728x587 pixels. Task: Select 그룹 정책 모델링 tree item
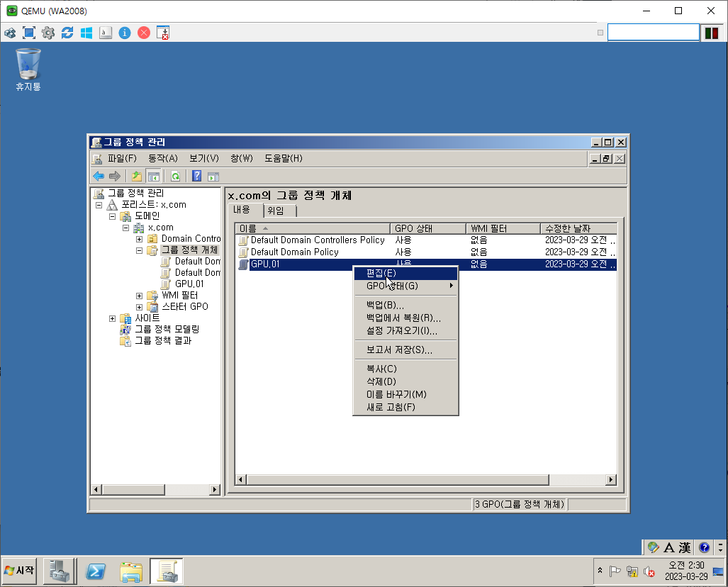[x=167, y=329]
